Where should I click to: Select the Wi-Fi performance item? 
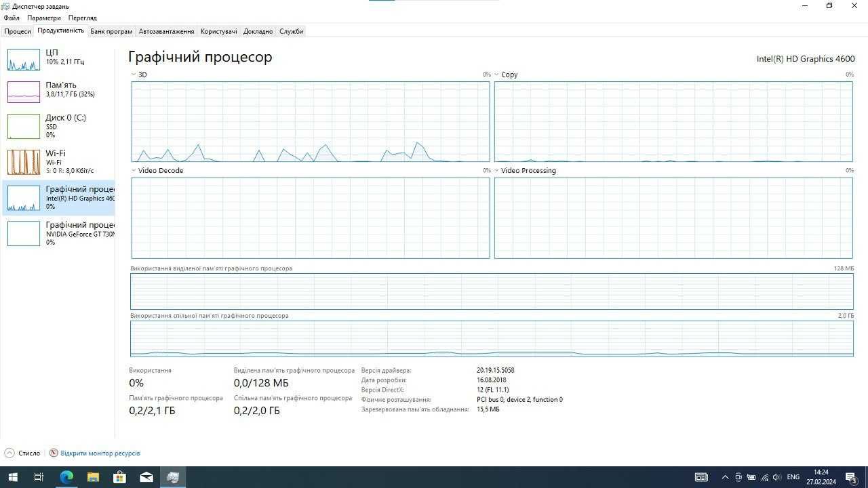[58, 162]
